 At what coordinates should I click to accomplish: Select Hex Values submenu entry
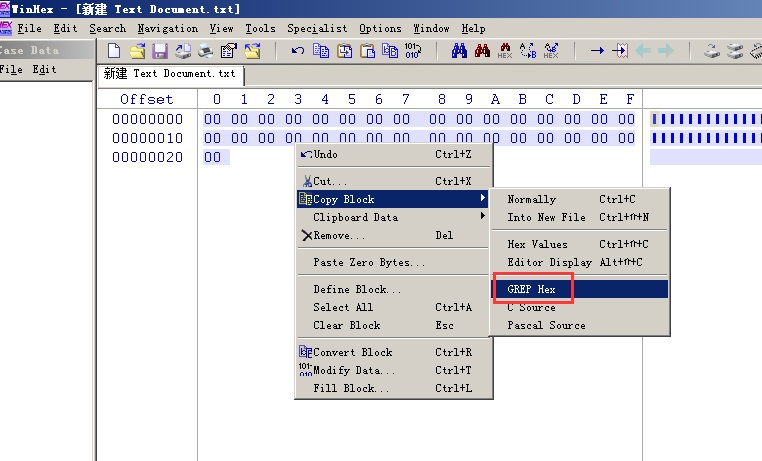point(580,244)
